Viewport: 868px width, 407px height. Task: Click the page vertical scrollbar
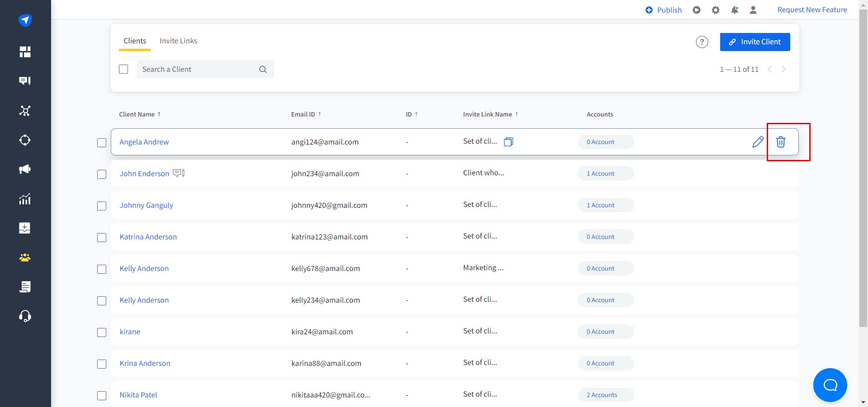[863, 167]
